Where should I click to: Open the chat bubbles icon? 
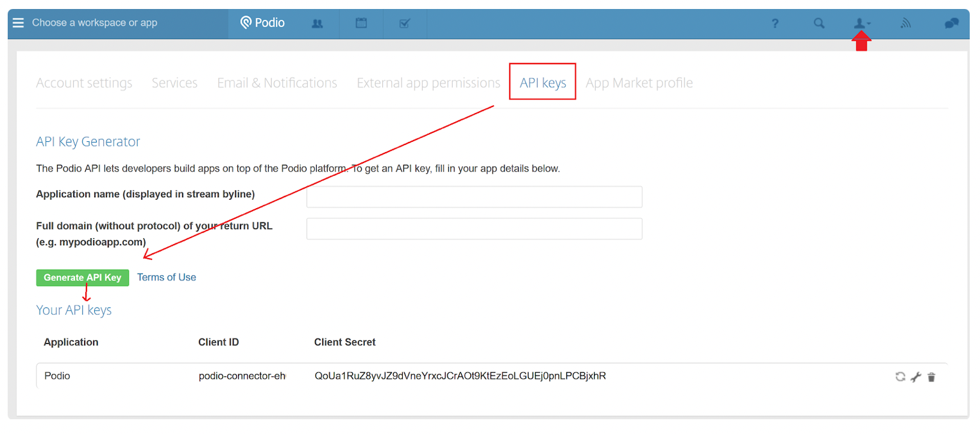[x=952, y=24]
